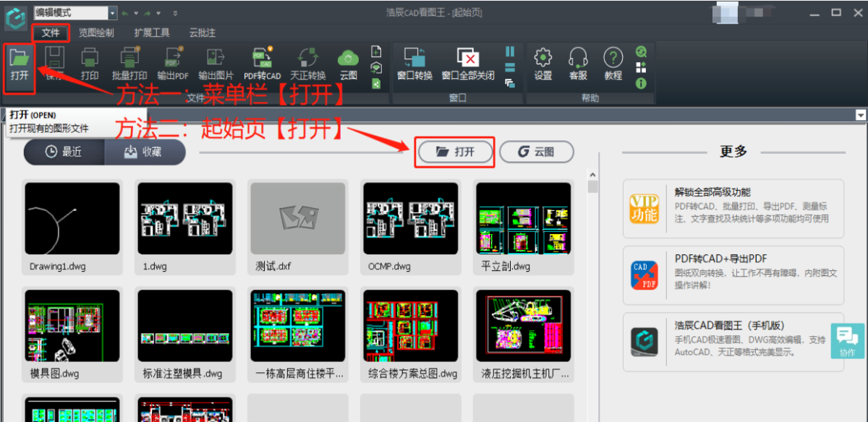Open 教程 tutorial help icon
Viewport: 868px width, 422px height.
[613, 64]
